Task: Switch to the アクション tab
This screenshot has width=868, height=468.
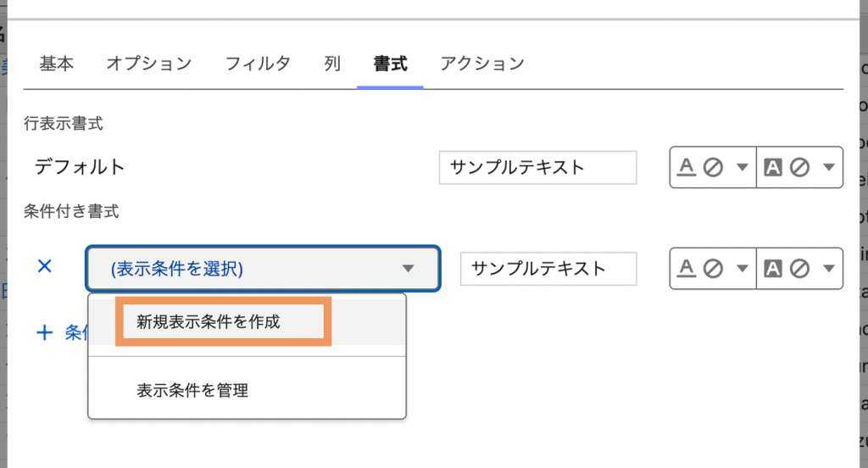Action: coord(482,64)
